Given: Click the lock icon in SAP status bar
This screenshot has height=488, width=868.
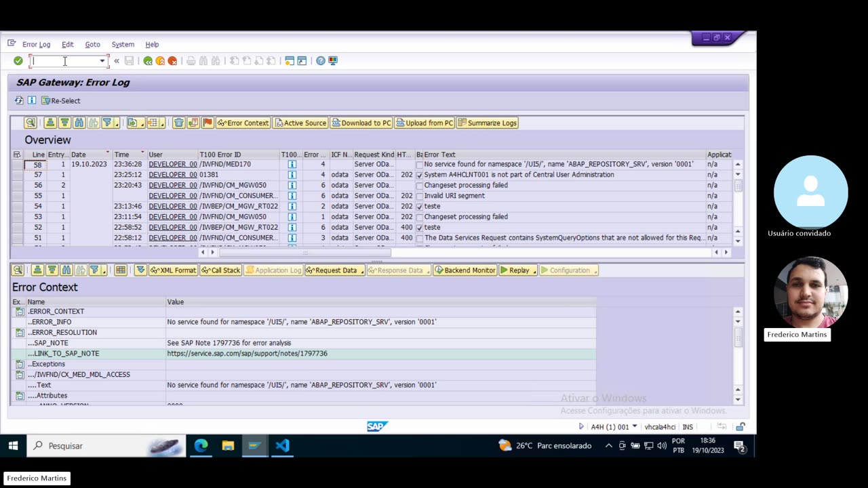Looking at the screenshot, I should 741,427.
